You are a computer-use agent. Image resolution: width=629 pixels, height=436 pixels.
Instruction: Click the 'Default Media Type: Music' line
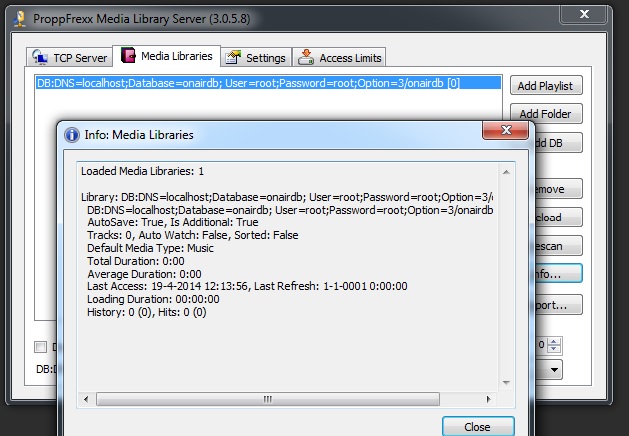(150, 248)
